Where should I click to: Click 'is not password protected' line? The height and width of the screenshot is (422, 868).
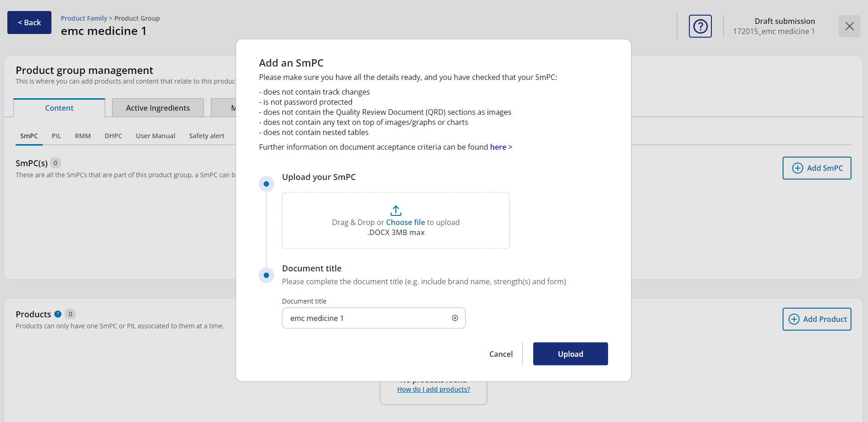[306, 102]
